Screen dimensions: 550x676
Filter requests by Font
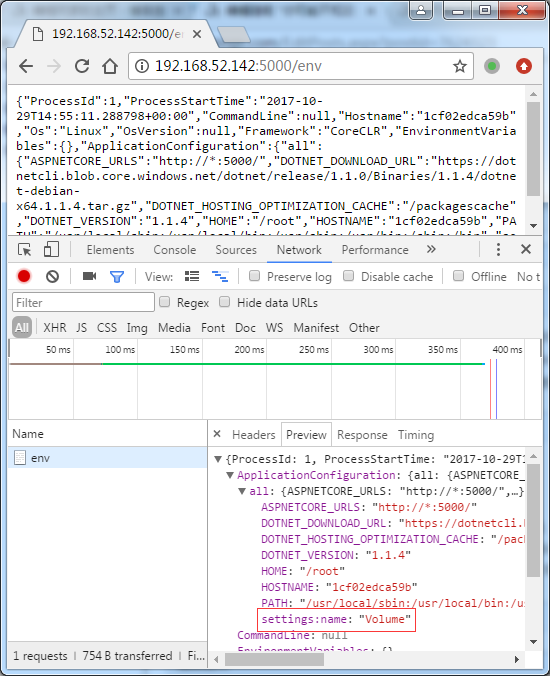coord(213,328)
